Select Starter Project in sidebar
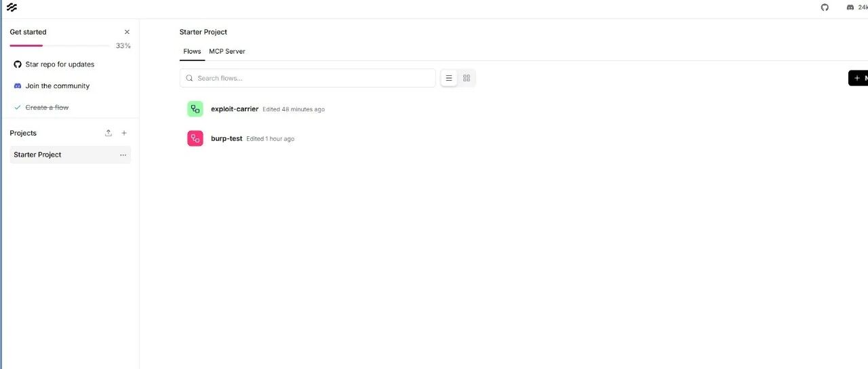 71,155
